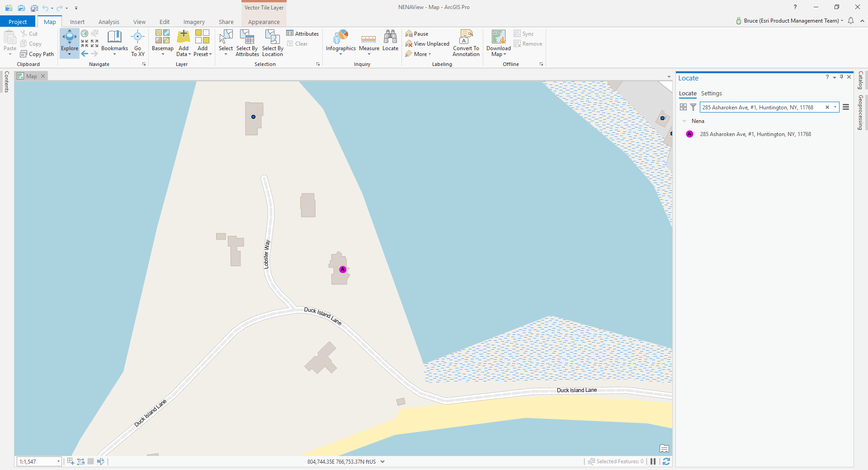Click Copy Path in Clipboard group
The image size is (868, 470).
[37, 54]
